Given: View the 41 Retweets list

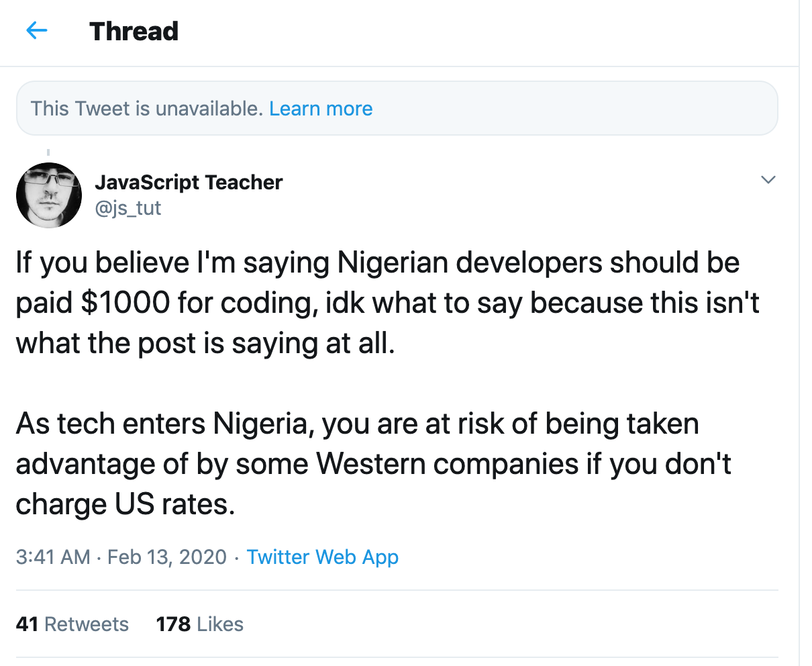Looking at the screenshot, I should [x=72, y=624].
